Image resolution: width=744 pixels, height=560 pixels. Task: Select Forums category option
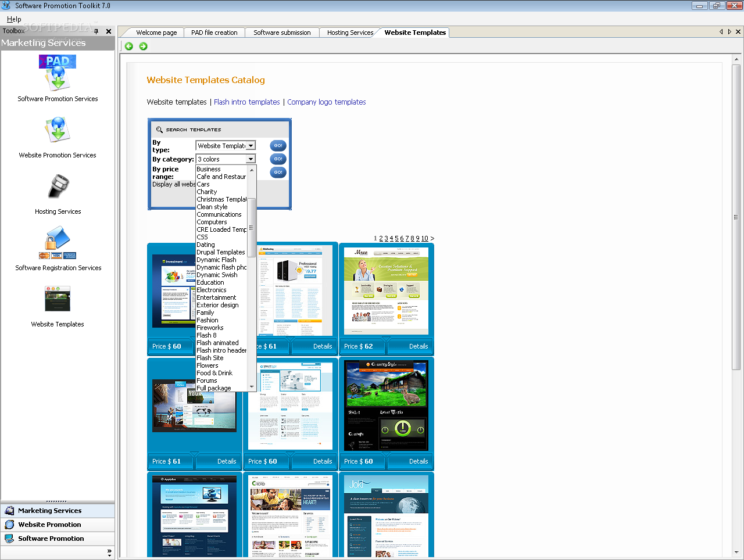tap(222, 380)
